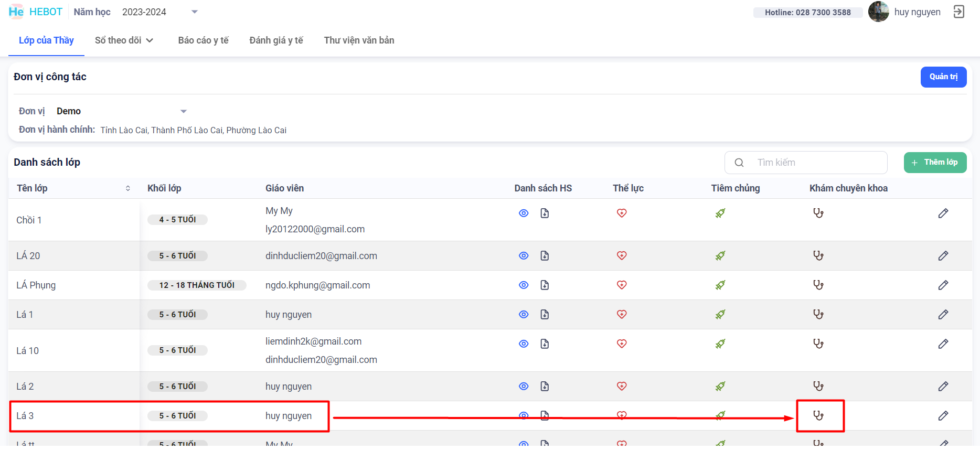Open vaccination syringe icon for Chồi 1

pyautogui.click(x=720, y=213)
